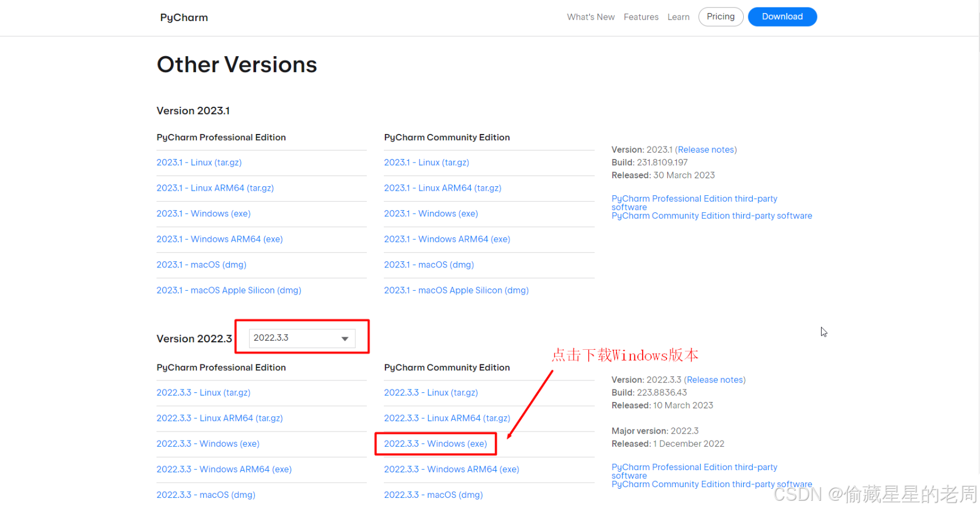The width and height of the screenshot is (980, 511).
Task: Download Community 2022.3.3 macOS (dmg)
Action: [434, 495]
